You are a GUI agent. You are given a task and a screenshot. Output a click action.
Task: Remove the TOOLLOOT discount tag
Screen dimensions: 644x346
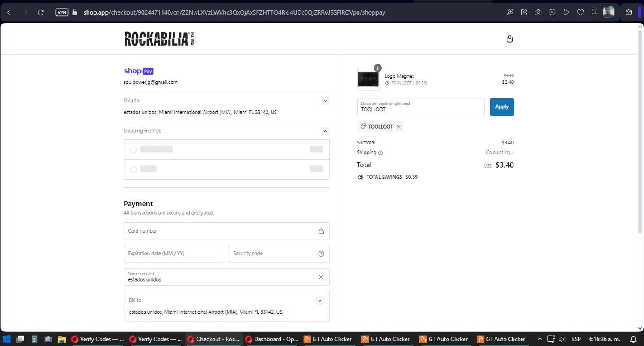(399, 126)
